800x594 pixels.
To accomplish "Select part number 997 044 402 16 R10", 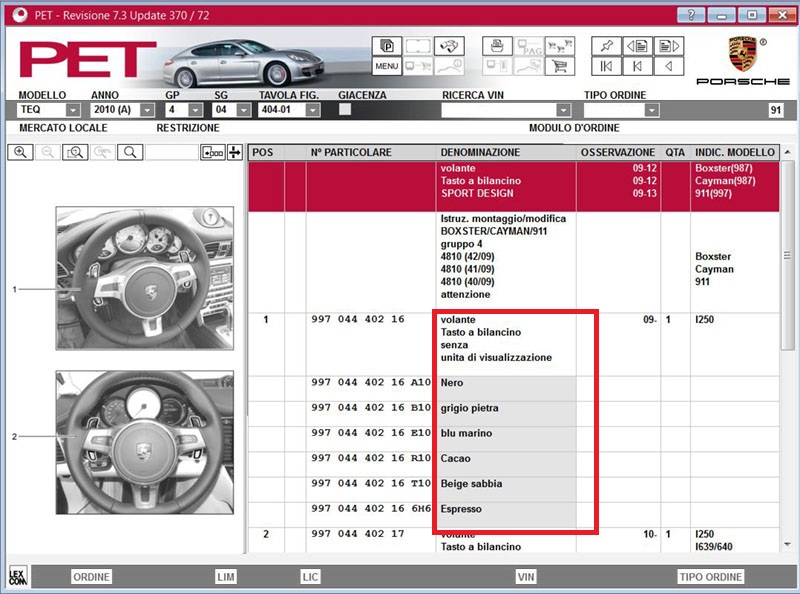I will (x=371, y=458).
